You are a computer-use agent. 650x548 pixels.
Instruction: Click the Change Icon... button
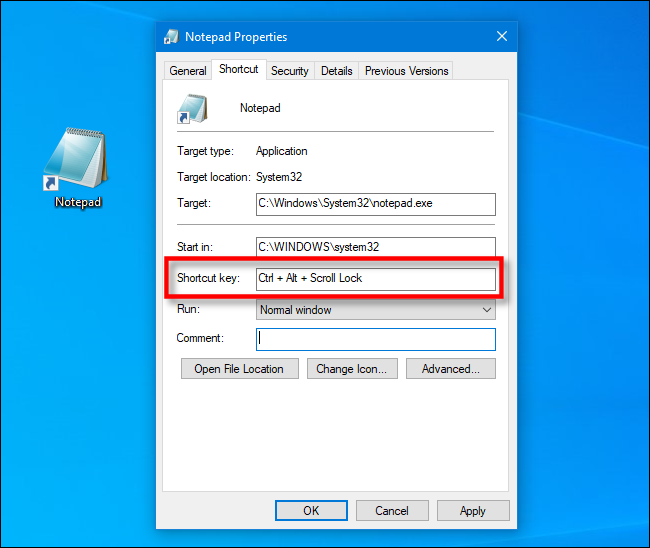352,369
